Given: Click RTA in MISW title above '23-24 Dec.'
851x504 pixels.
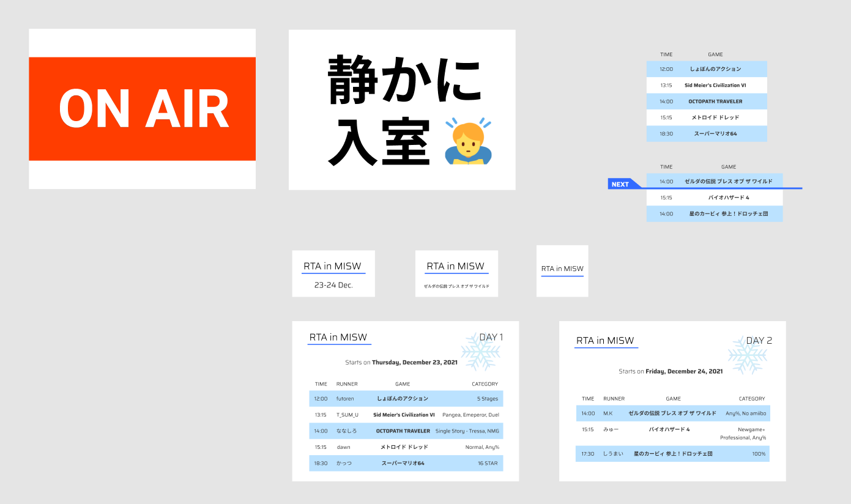Looking at the screenshot, I should 333,266.
